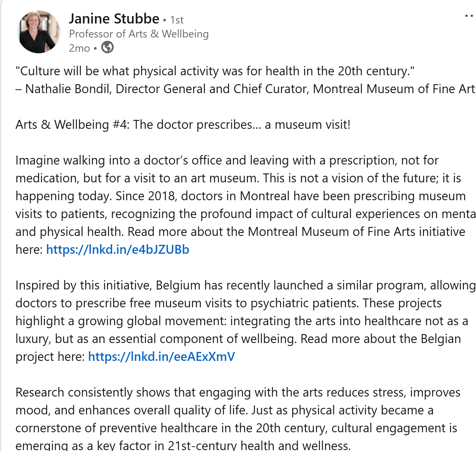Click the sentence mentioning "Since 2018"
Image resolution: width=476 pixels, height=451 pixels.
(241, 196)
